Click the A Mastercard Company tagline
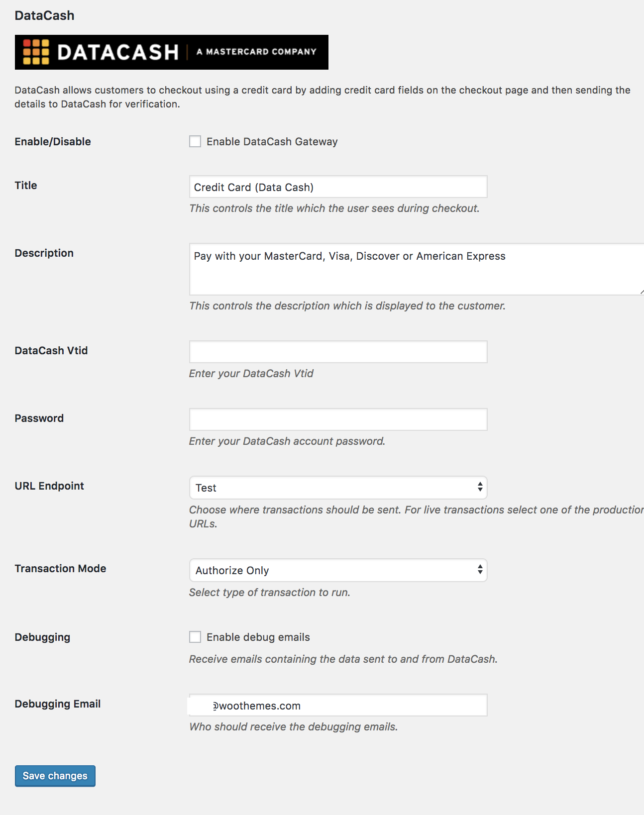The image size is (644, 815). click(x=256, y=52)
